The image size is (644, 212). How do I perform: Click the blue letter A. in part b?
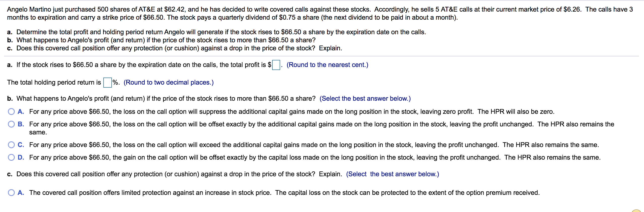[21, 112]
